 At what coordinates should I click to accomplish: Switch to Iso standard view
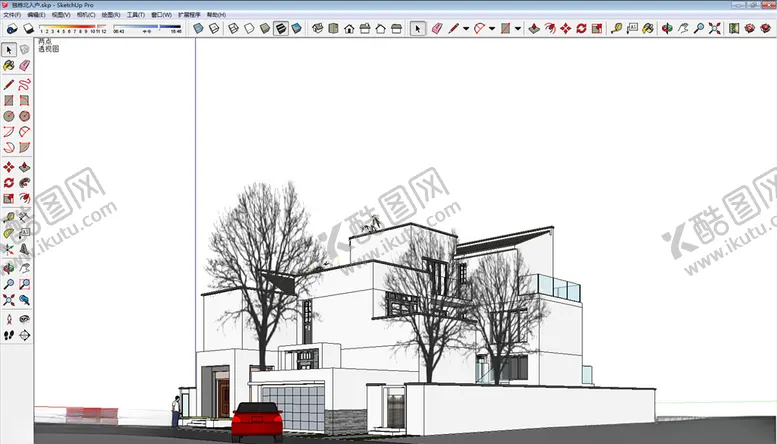(x=317, y=29)
